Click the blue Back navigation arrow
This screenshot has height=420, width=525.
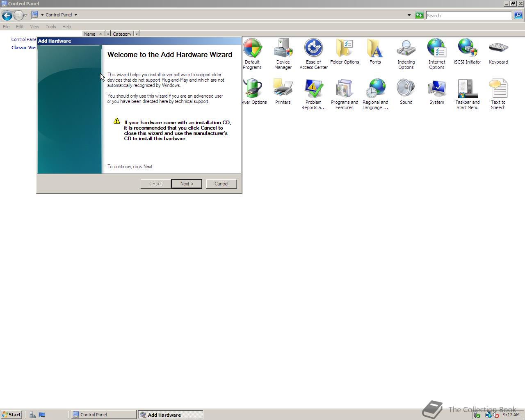coord(7,16)
